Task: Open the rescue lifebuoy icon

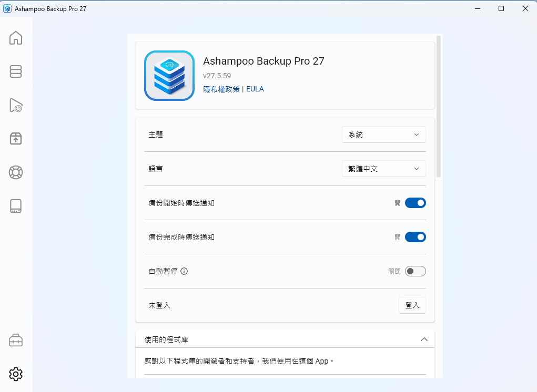Action: click(16, 172)
